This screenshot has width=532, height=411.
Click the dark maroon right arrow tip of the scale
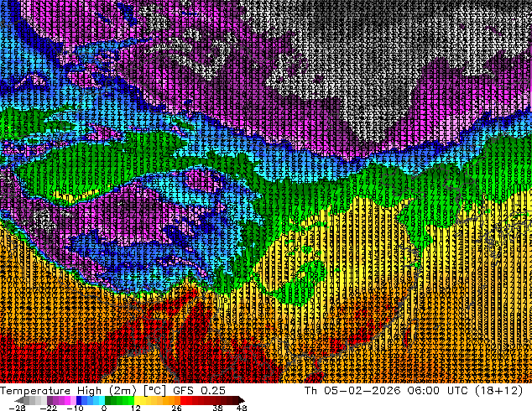coord(241,400)
